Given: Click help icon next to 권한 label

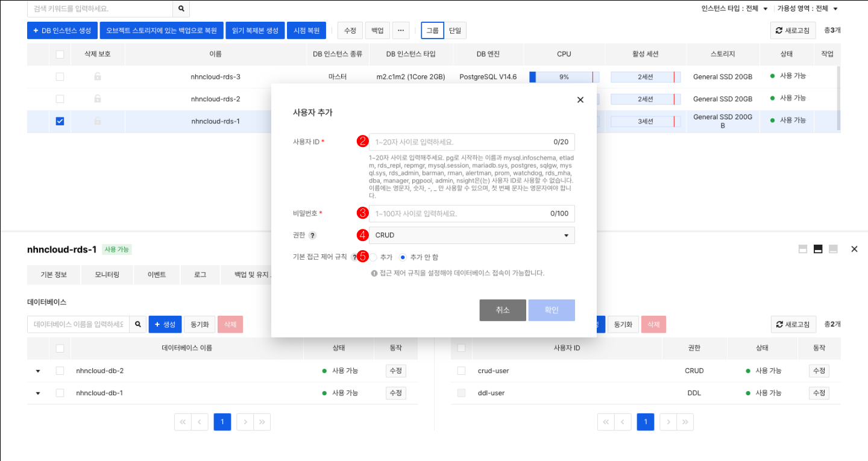Looking at the screenshot, I should pos(313,235).
